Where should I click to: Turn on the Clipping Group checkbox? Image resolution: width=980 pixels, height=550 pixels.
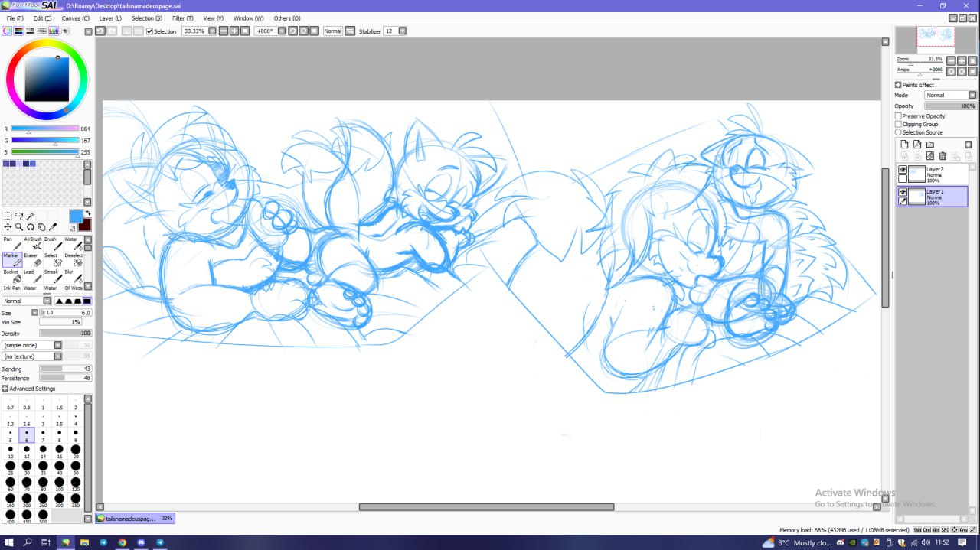point(898,124)
